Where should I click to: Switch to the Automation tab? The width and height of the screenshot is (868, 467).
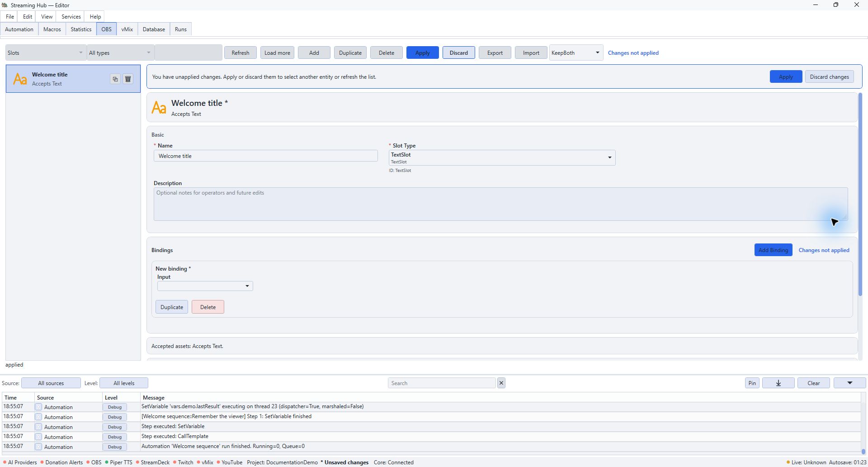19,29
